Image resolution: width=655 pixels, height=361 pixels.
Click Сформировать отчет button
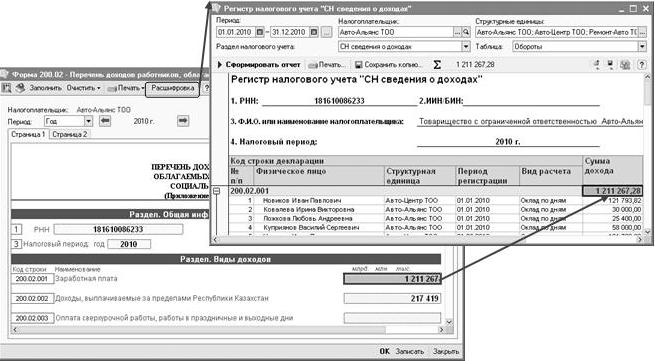(x=259, y=65)
